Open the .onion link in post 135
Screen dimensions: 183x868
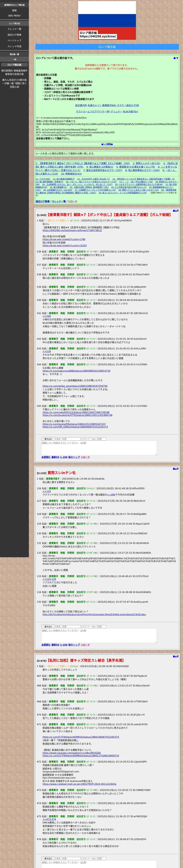tap(94, 614)
